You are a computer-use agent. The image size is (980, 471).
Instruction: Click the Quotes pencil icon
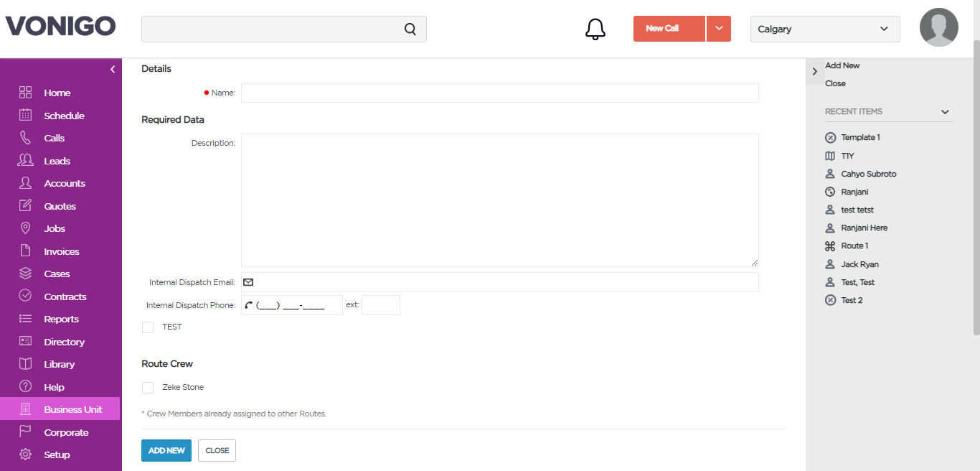tap(25, 205)
